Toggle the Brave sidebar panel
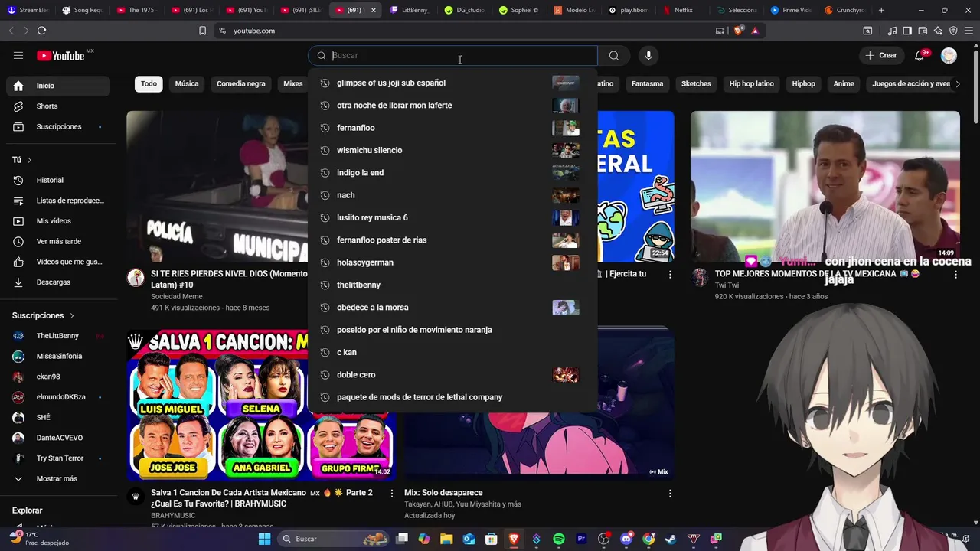This screenshot has height=551, width=980. coord(907,31)
